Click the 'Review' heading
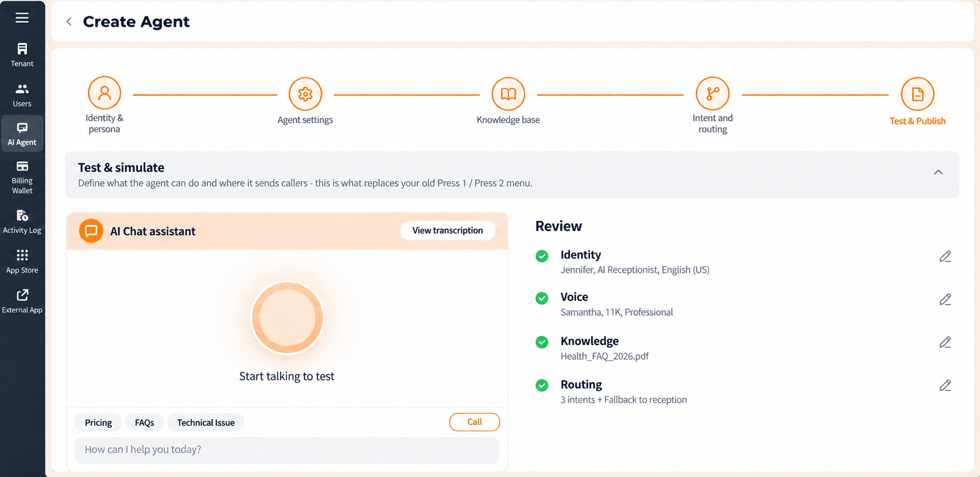This screenshot has height=477, width=980. point(559,226)
